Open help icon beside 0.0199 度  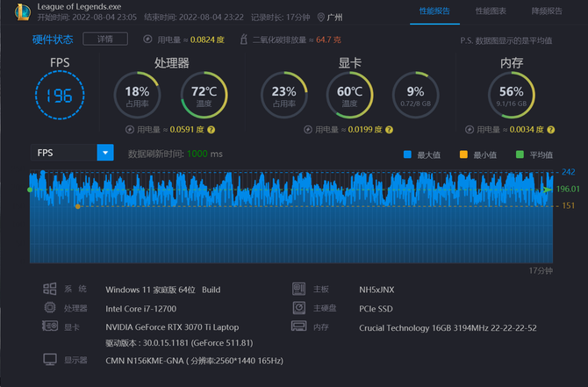pyautogui.click(x=390, y=130)
